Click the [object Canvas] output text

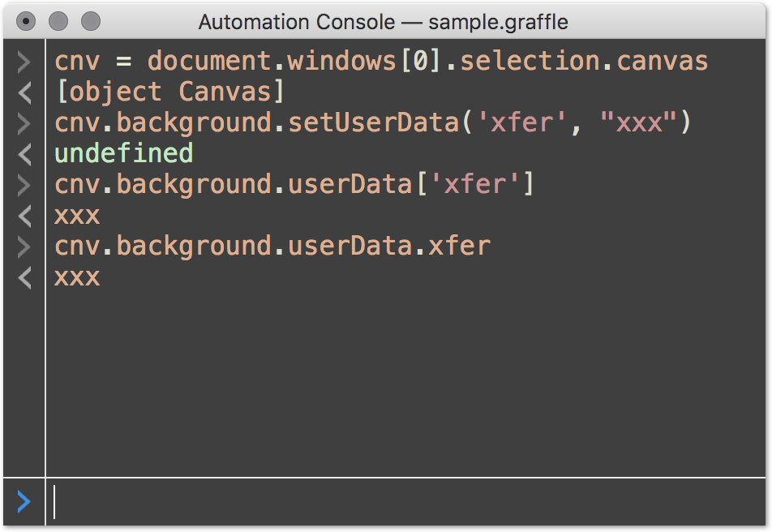[170, 92]
